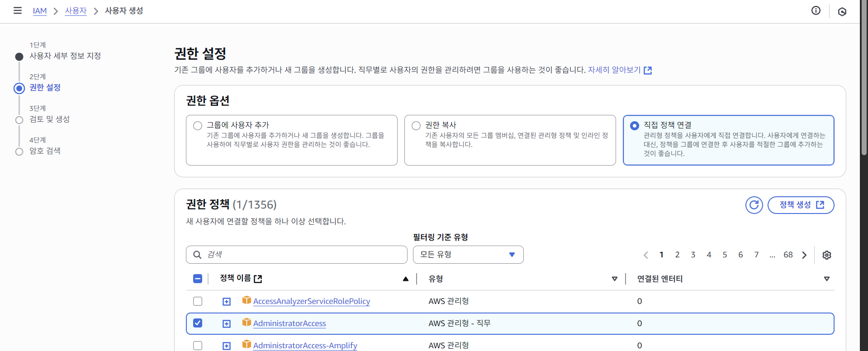Click policy box icon for AdministratorAccess
Screen dimensions: 868x351
pos(247,322)
